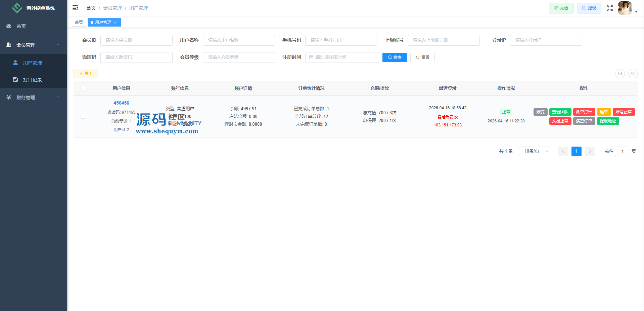Switch to the 首页 tab
Viewport: 644px width, 311px height.
click(79, 23)
